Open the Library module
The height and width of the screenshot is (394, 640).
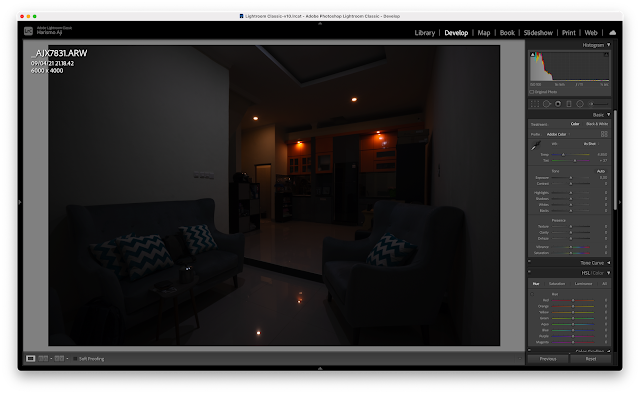(x=424, y=33)
